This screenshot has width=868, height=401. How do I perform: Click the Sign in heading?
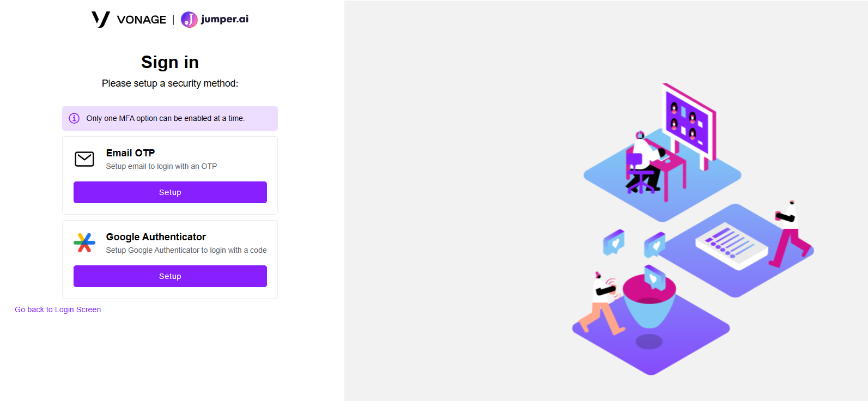(x=170, y=62)
